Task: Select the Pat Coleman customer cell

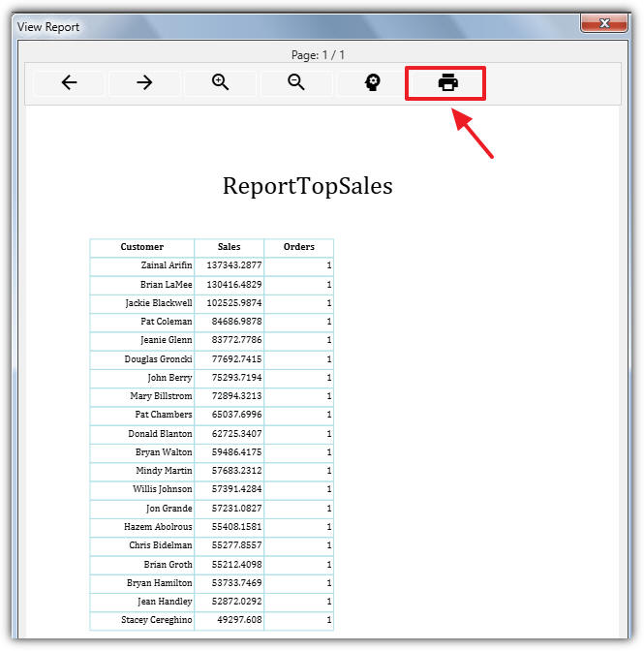Action: 142,322
